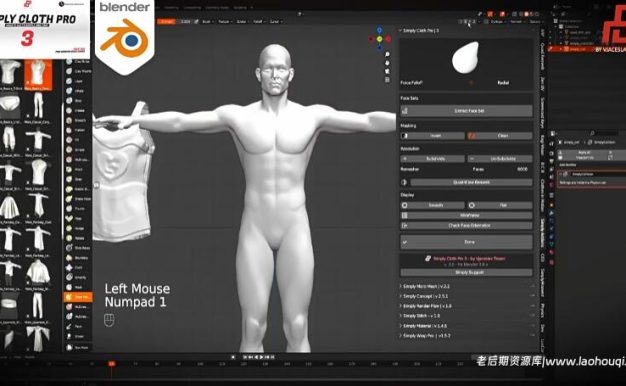Click the Clear masking button
This screenshot has height=386, width=626.
[x=500, y=136]
